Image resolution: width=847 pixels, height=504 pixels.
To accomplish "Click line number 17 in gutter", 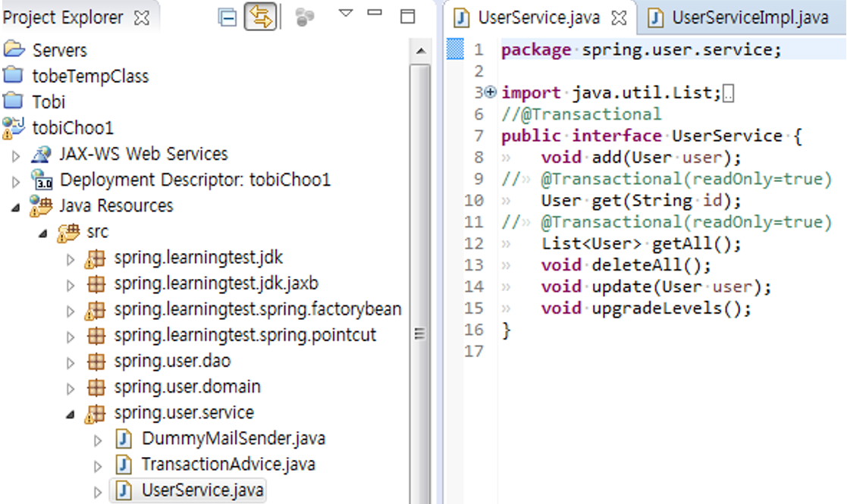I will click(x=474, y=352).
